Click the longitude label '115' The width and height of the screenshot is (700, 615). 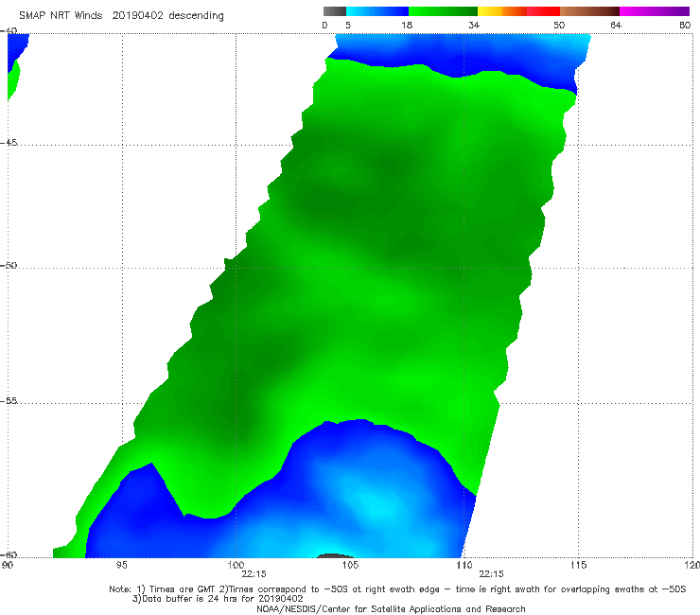coord(579,565)
